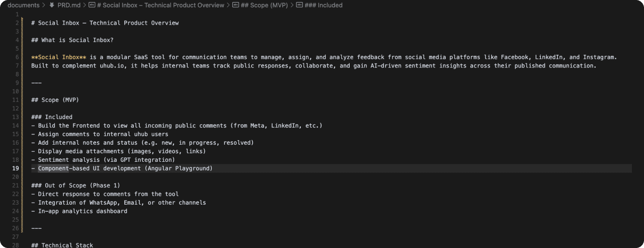Image resolution: width=644 pixels, height=248 pixels.
Task: Click 'Direct response to comments from the tool'
Action: pos(105,194)
